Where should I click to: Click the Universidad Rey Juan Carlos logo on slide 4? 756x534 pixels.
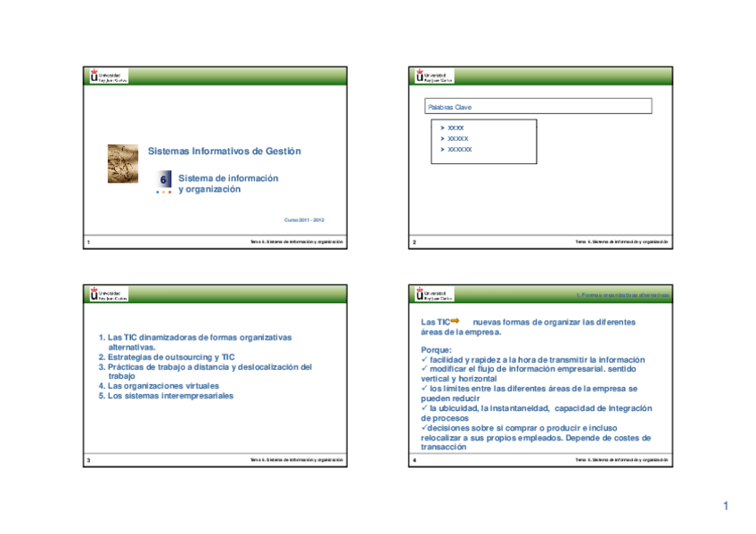click(434, 294)
